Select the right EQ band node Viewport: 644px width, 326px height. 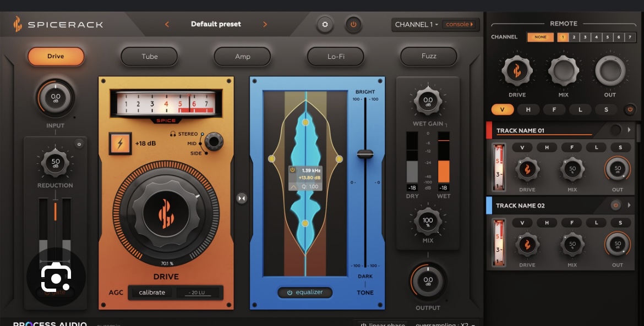click(x=339, y=159)
